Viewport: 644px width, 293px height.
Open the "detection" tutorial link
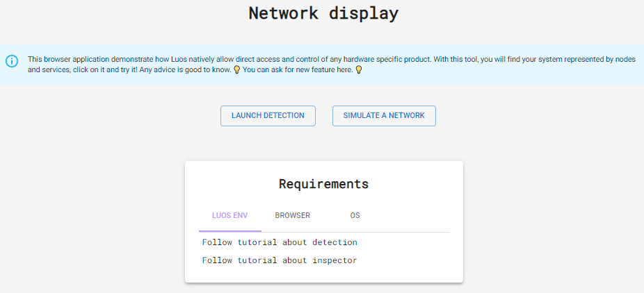(x=335, y=242)
